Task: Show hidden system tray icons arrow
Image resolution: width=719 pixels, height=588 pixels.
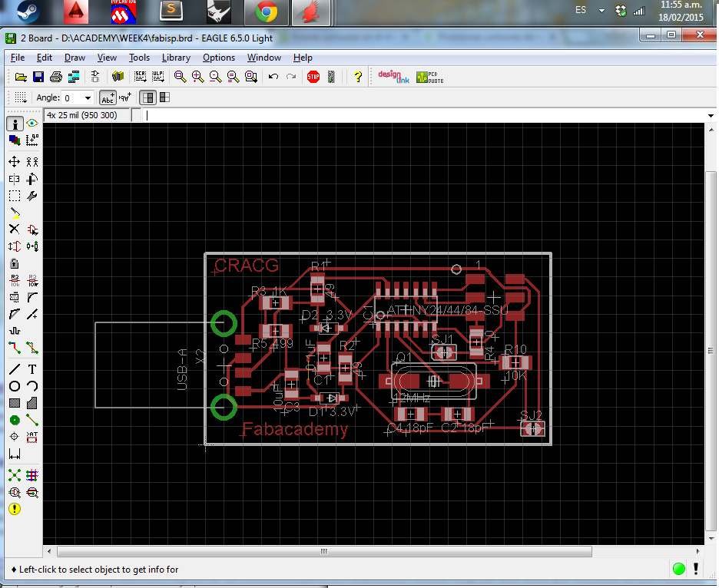Action: (601, 11)
